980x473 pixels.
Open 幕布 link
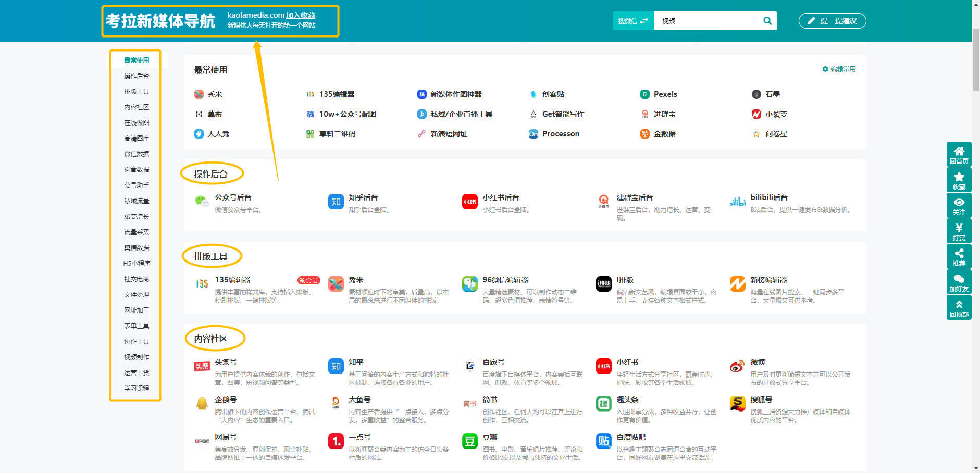coord(208,114)
